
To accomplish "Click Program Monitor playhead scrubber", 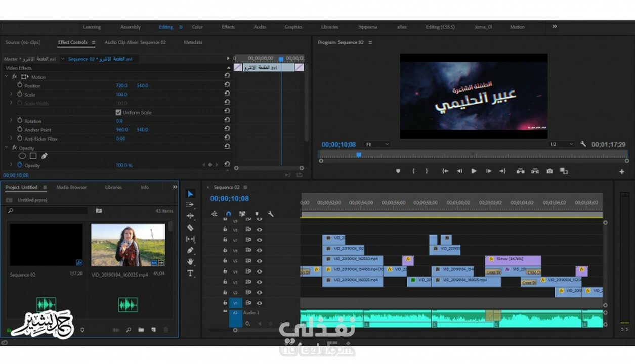I will click(x=358, y=155).
